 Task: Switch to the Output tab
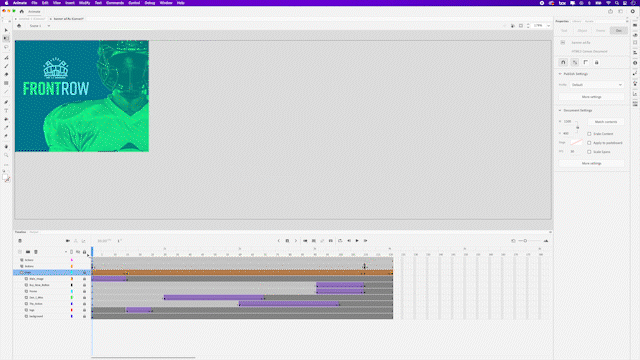(34, 232)
